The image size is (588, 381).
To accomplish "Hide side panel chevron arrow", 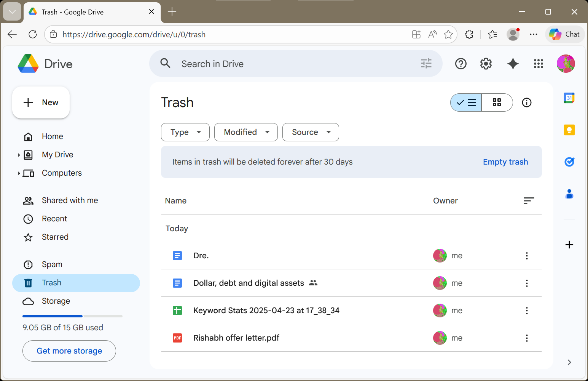I will (x=569, y=362).
